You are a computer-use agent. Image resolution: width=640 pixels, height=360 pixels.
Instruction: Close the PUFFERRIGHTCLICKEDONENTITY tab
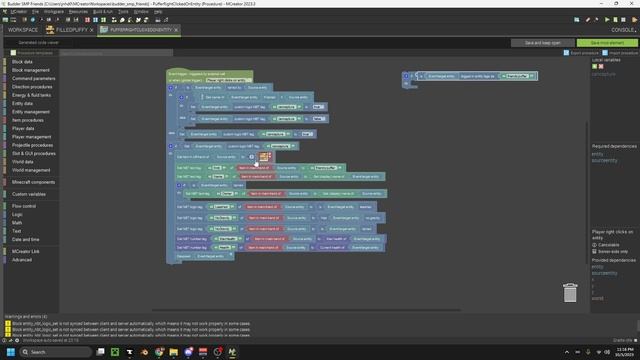coord(176,30)
